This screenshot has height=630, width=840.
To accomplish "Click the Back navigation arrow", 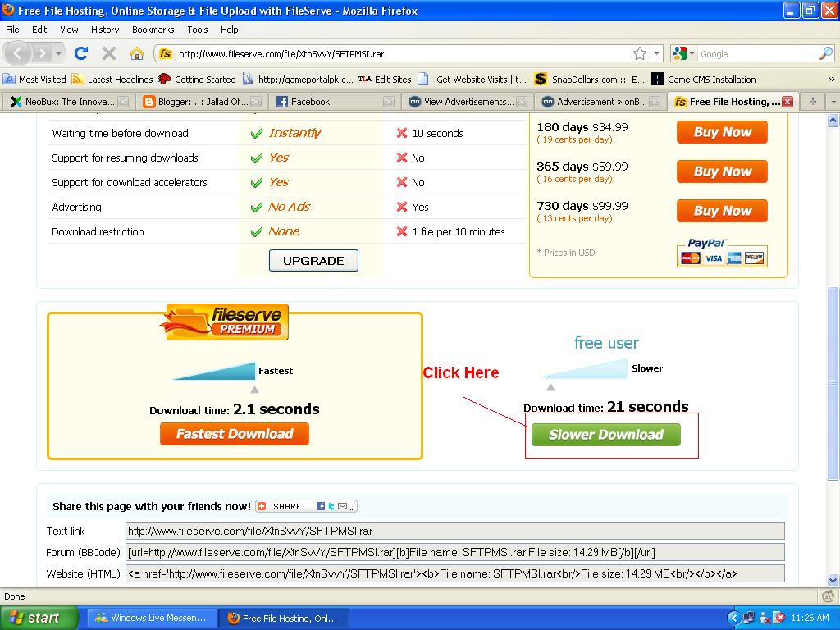I will (x=17, y=53).
